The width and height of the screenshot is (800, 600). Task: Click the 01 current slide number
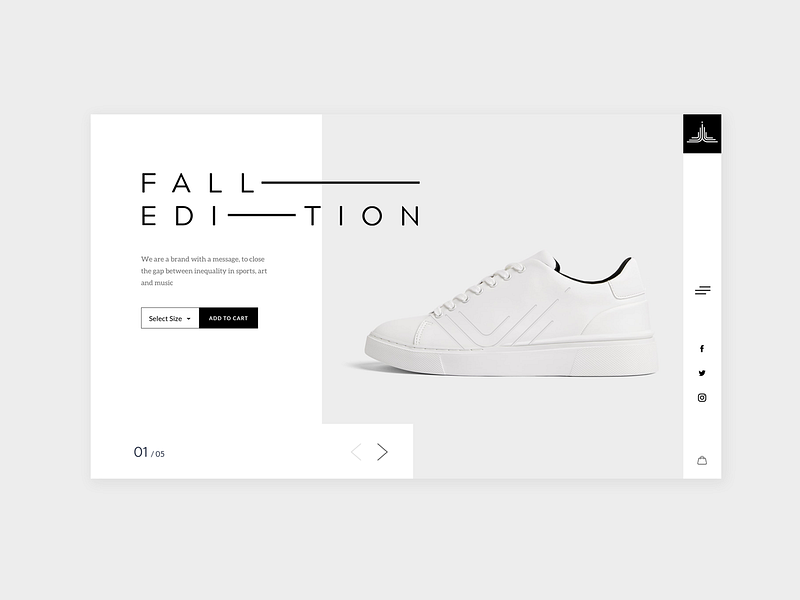pyautogui.click(x=141, y=452)
